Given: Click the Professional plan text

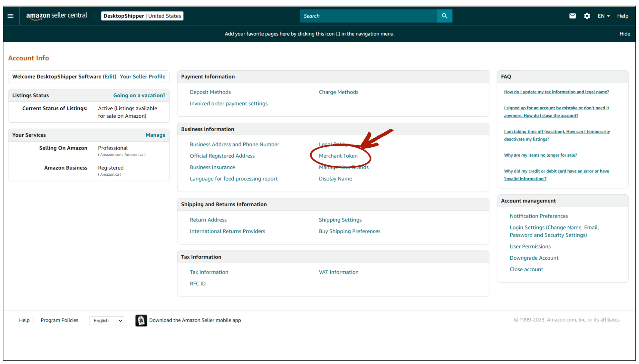Looking at the screenshot, I should pyautogui.click(x=113, y=148).
